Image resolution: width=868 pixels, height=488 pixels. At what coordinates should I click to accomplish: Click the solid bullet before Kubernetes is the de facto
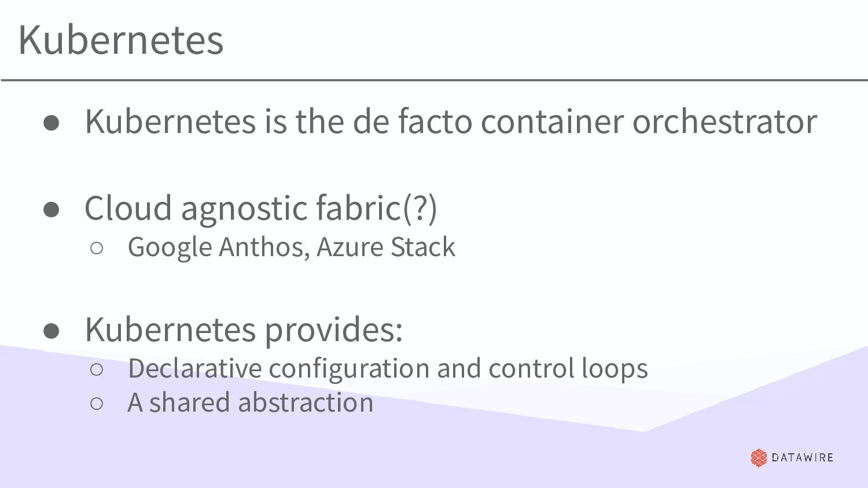point(51,123)
